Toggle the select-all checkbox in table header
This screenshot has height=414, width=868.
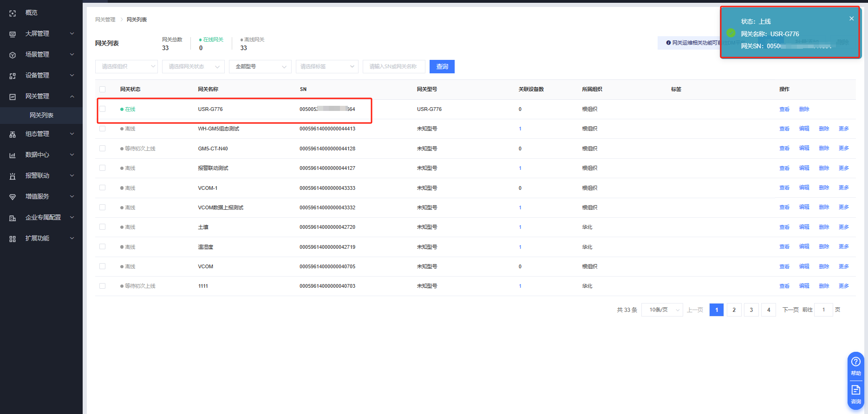pos(103,90)
